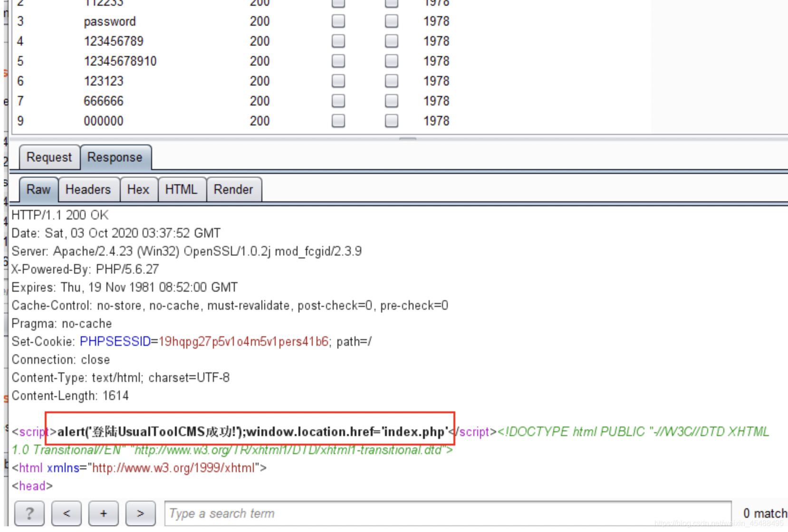This screenshot has height=532, width=788.
Task: Select the '666666' payload cell
Action: pos(104,101)
